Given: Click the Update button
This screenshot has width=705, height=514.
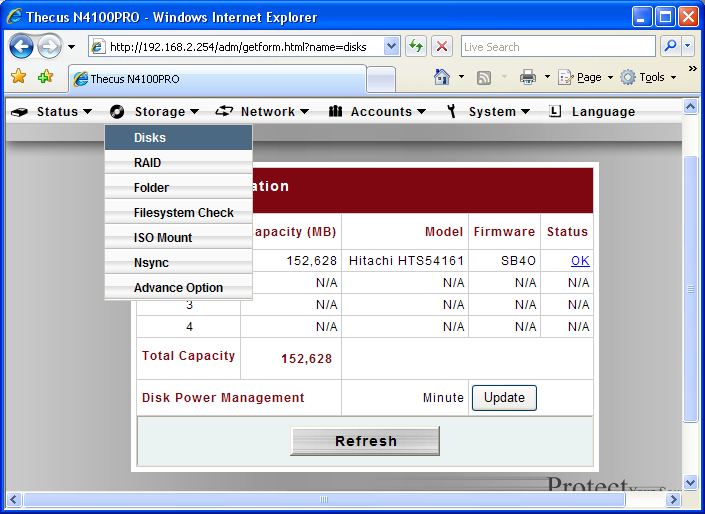Looking at the screenshot, I should coord(504,397).
